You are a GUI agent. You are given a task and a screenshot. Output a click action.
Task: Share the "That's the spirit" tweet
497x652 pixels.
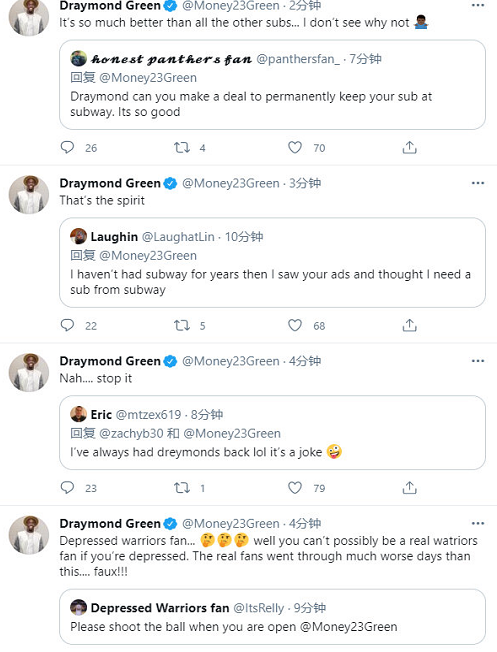(409, 325)
